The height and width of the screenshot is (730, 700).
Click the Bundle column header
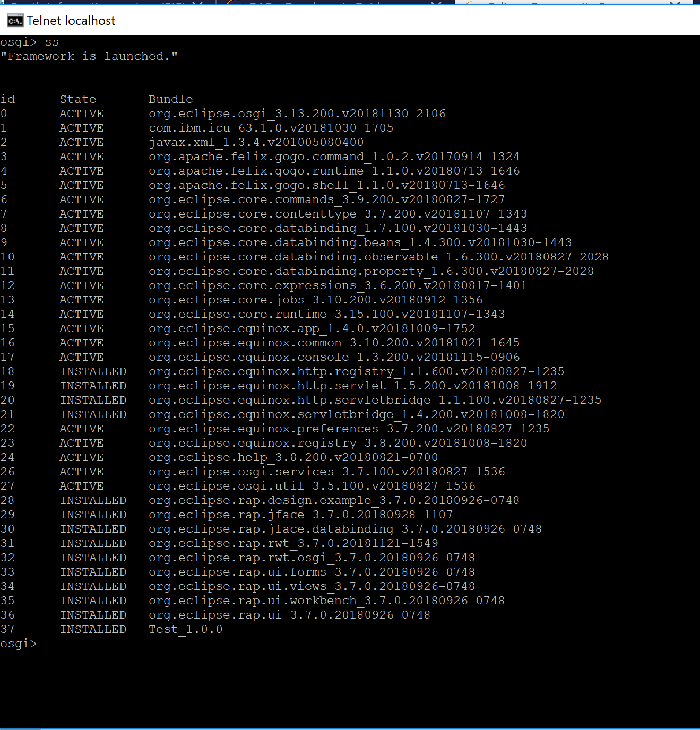click(x=171, y=99)
